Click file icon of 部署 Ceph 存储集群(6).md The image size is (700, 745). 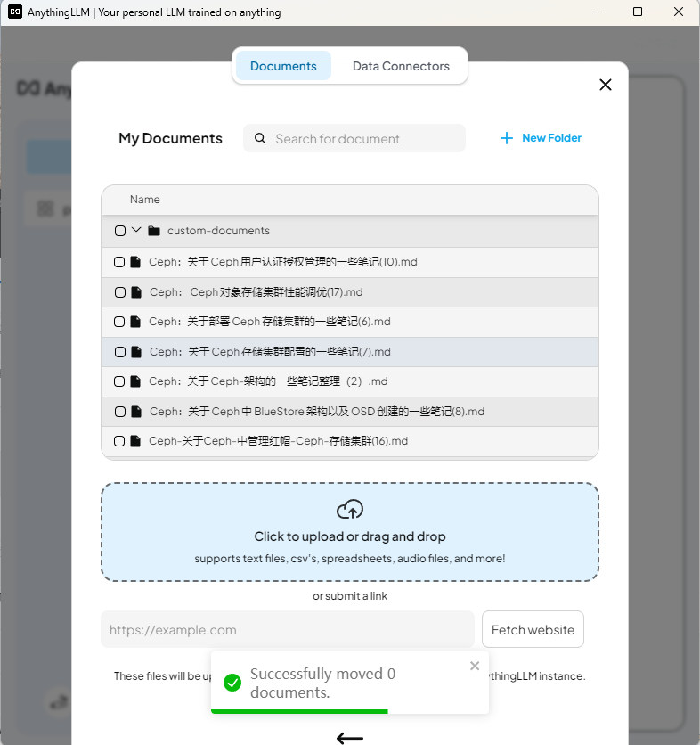[135, 322]
